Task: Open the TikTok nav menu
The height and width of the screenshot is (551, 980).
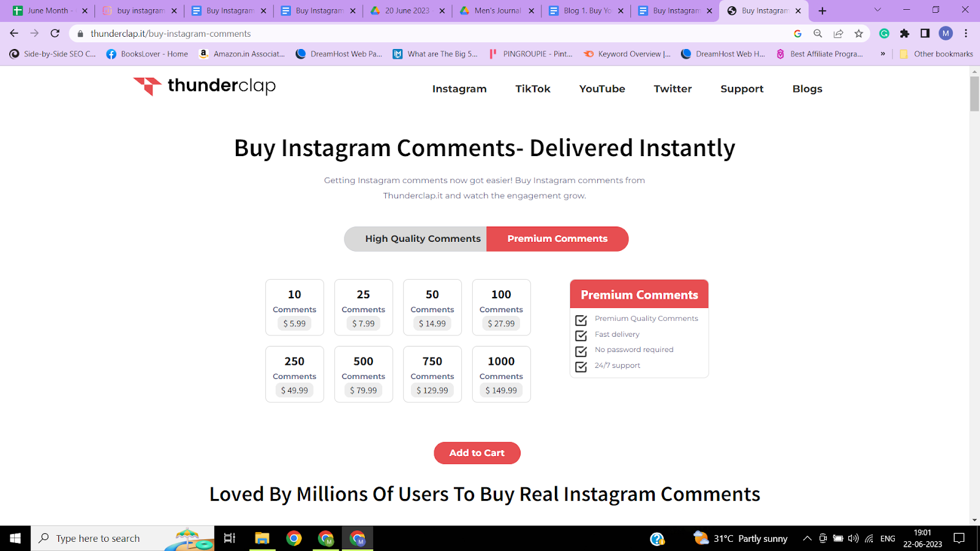Action: [x=533, y=89]
